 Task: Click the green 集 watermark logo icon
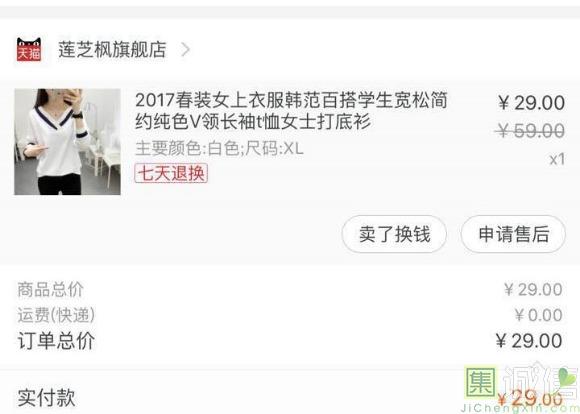coord(480,381)
